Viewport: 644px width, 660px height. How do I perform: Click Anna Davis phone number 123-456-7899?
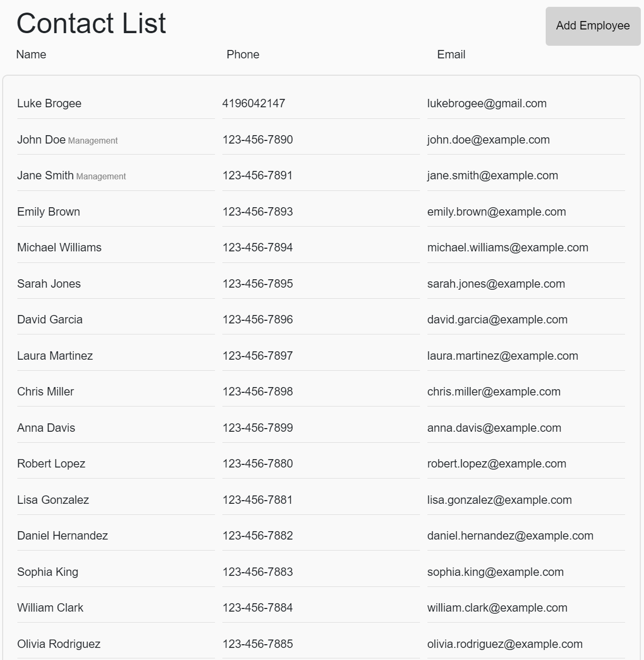click(257, 428)
